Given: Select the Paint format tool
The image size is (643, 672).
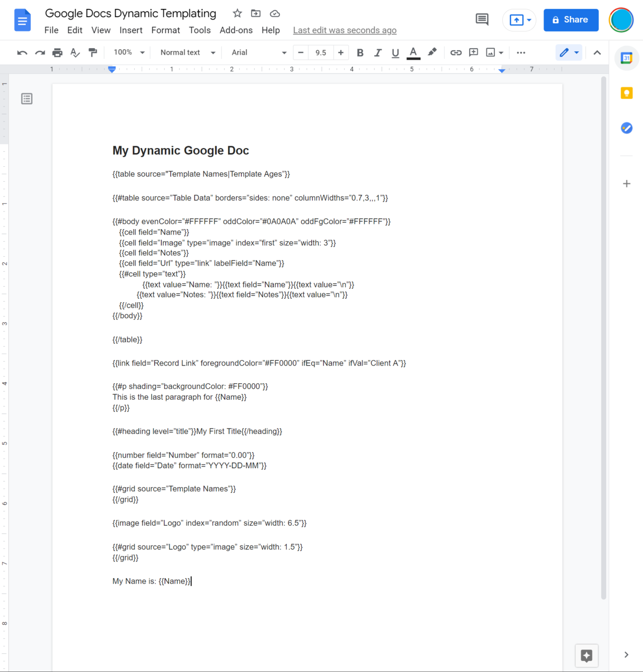Looking at the screenshot, I should pyautogui.click(x=92, y=52).
